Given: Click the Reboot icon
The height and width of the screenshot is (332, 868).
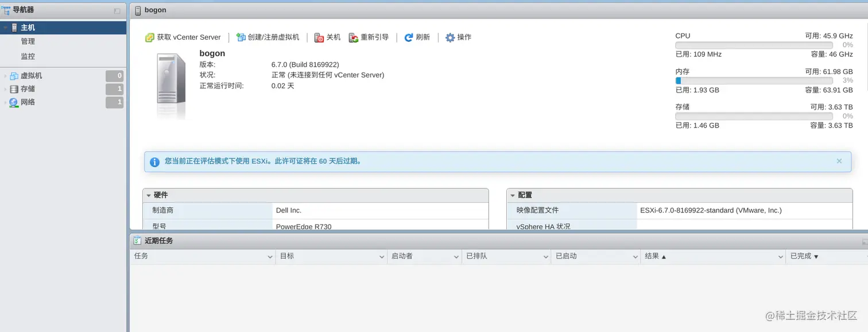Looking at the screenshot, I should coord(354,37).
